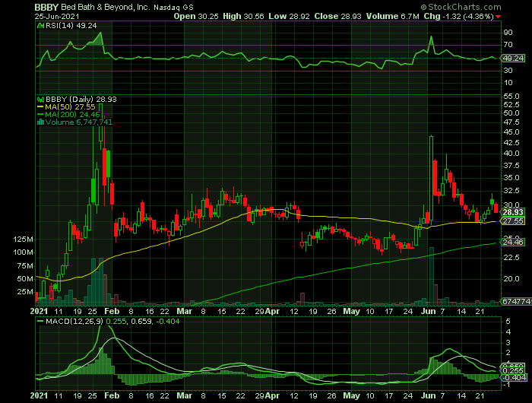Click the yellow dash before MA(50)

[x=40, y=107]
